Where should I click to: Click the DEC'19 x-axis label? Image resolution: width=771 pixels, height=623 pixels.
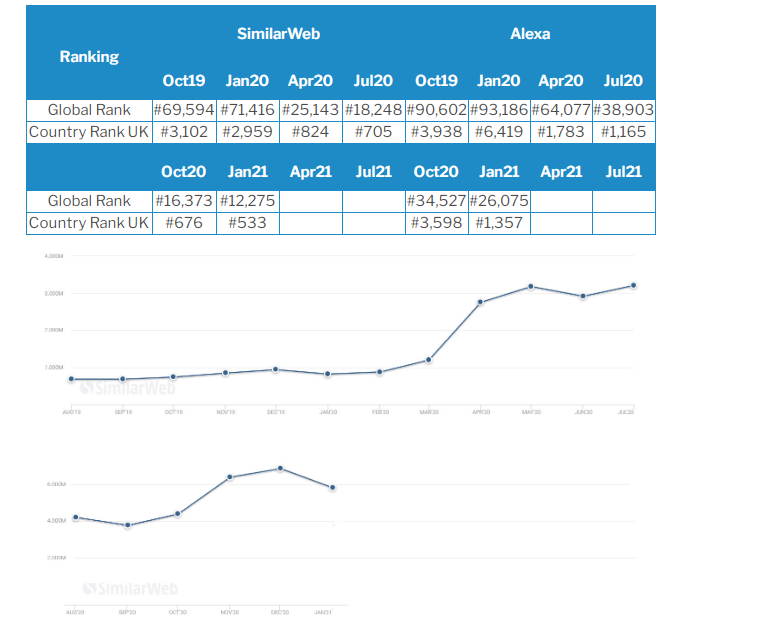tap(276, 412)
